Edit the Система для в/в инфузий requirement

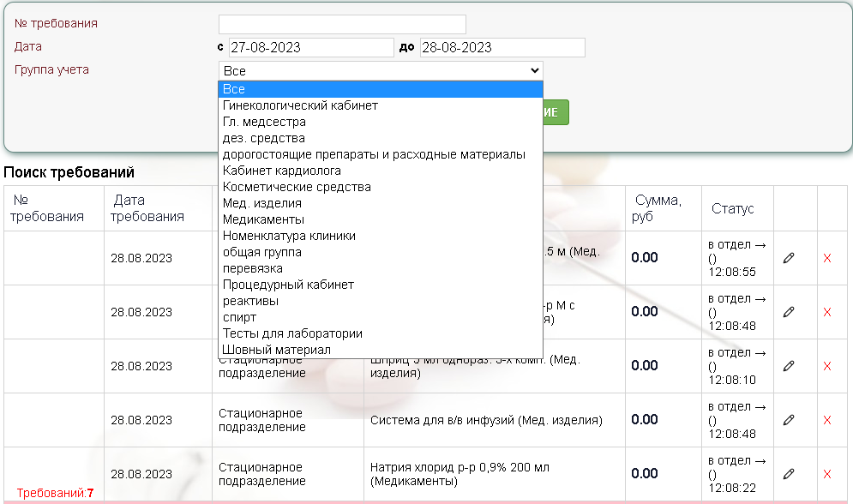coord(788,420)
